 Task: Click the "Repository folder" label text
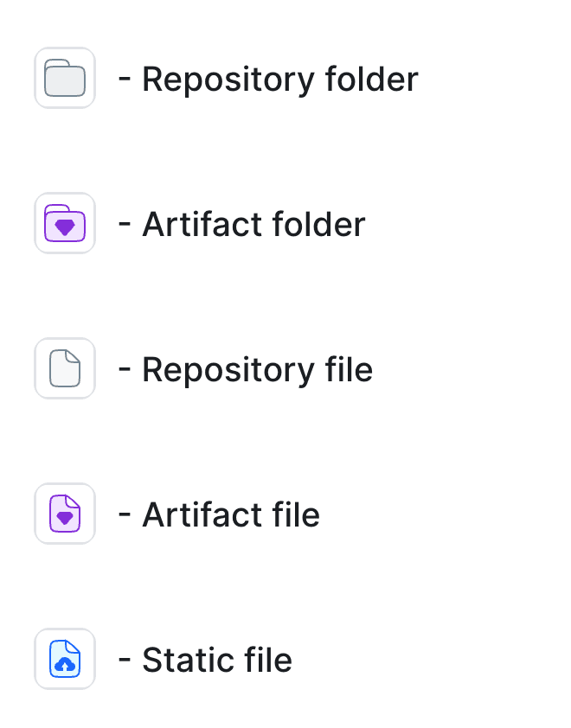[279, 80]
